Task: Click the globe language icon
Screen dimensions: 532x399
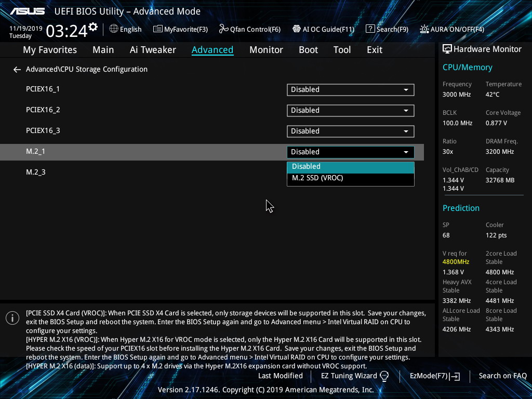Action: (114, 29)
